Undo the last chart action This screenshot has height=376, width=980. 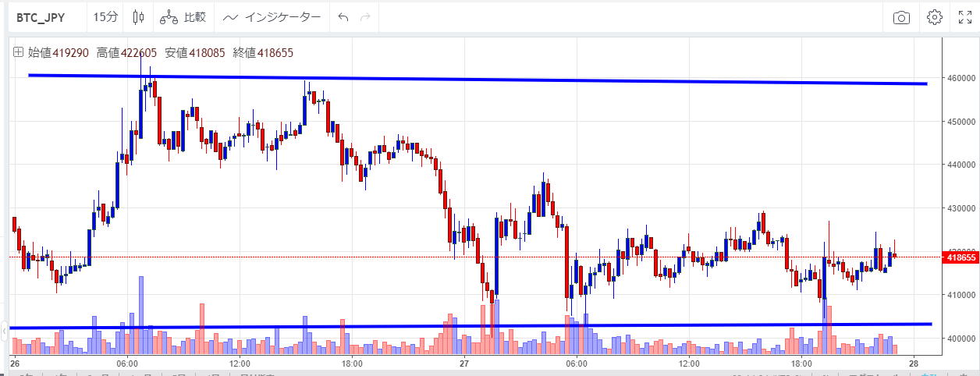click(x=343, y=17)
